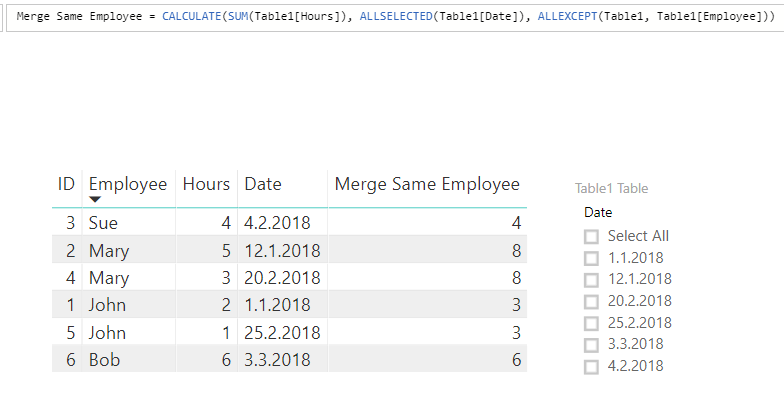The height and width of the screenshot is (409, 784).
Task: Click the Hours column header
Action: point(206,184)
